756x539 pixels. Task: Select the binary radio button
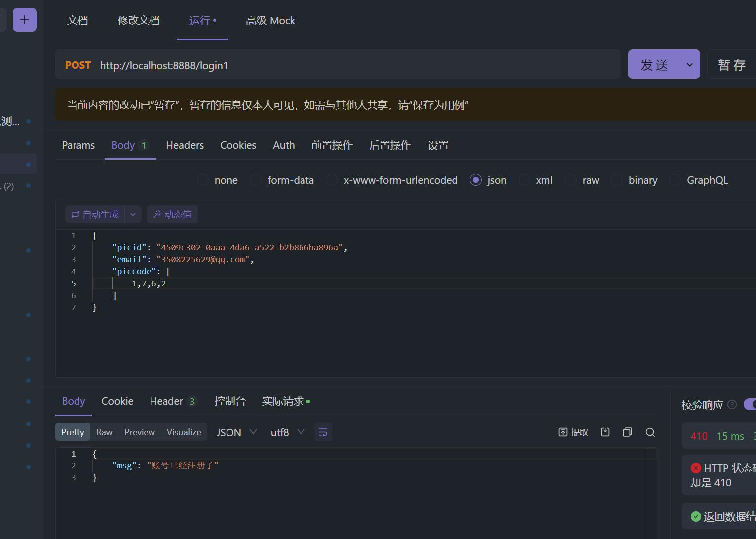point(617,180)
